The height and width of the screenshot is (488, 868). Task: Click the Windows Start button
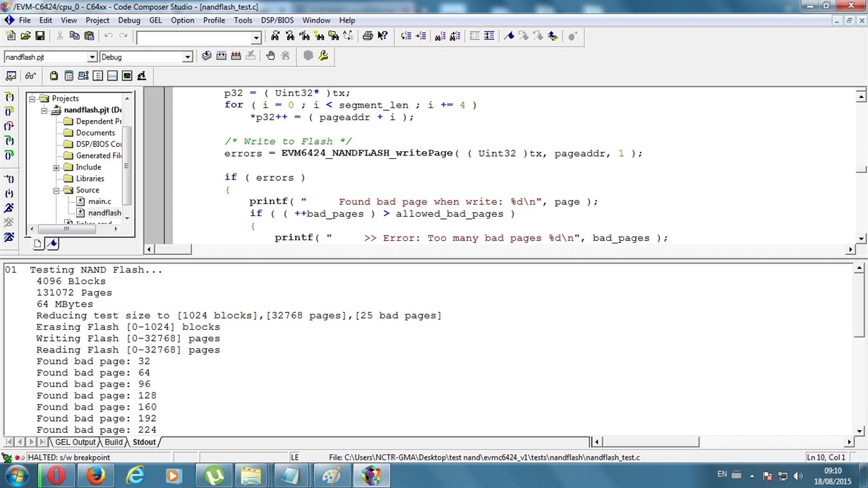(16, 476)
